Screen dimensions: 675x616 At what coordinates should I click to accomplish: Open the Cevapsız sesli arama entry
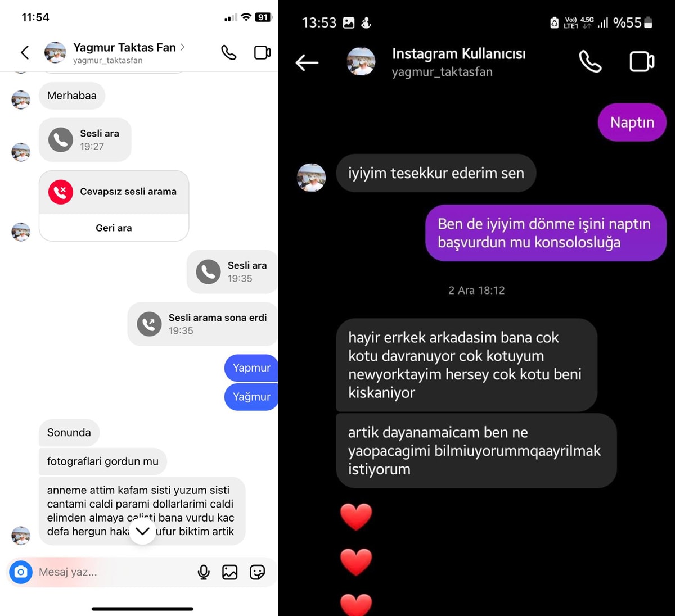tap(114, 192)
